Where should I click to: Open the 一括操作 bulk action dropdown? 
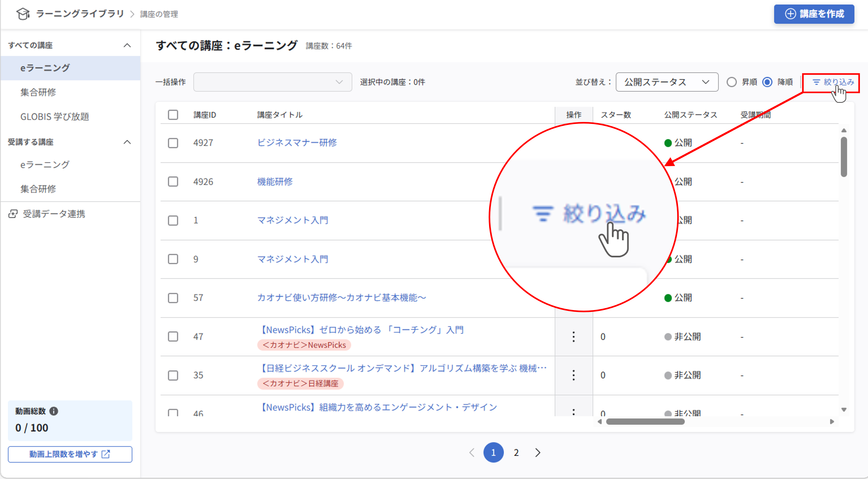click(x=273, y=82)
